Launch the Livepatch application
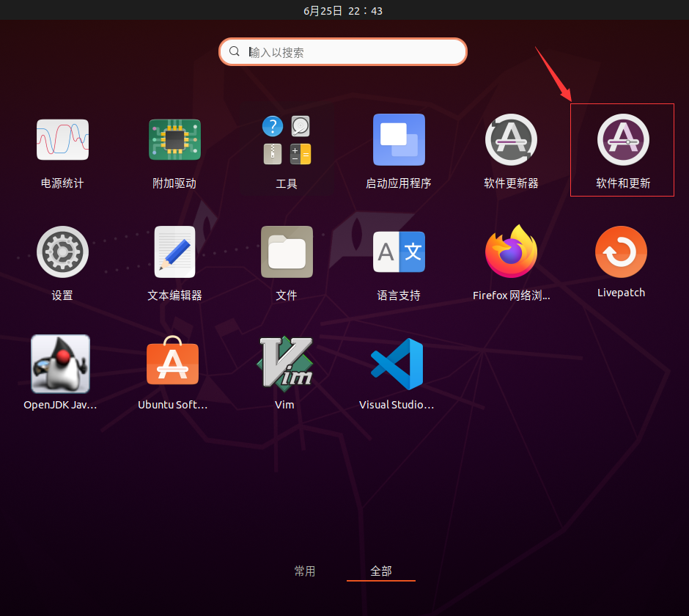 (622, 262)
